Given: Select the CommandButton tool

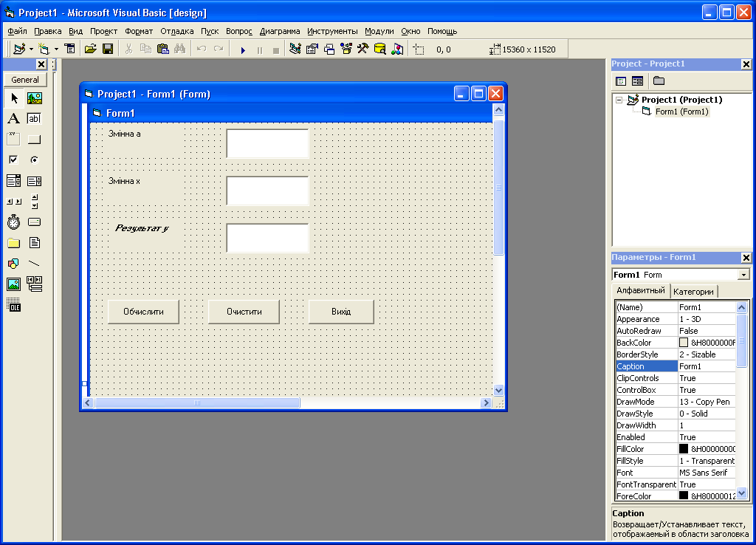Looking at the screenshot, I should [x=34, y=140].
